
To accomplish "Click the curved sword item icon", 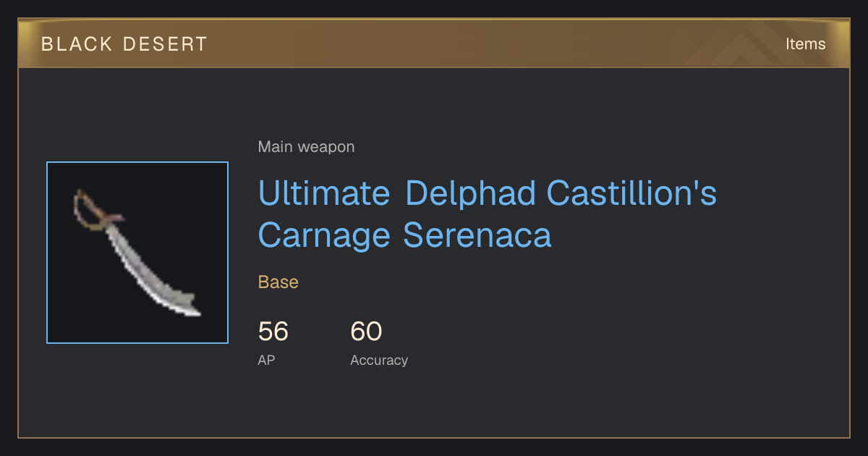I will [137, 253].
